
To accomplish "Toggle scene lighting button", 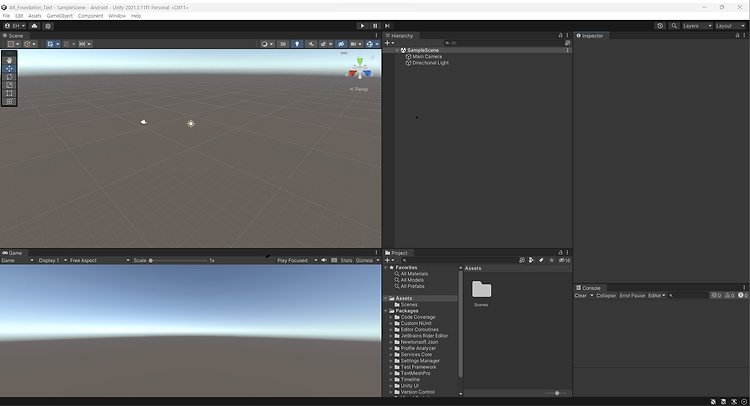I will click(297, 44).
